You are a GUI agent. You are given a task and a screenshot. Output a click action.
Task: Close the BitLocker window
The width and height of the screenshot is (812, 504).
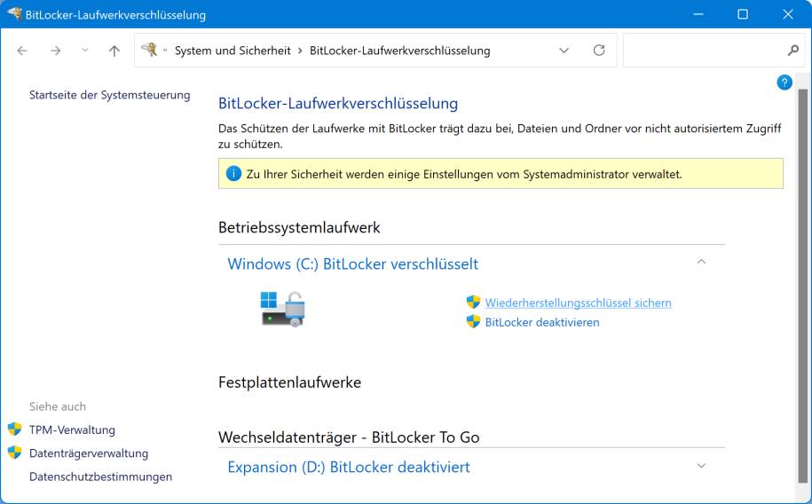[x=788, y=14]
